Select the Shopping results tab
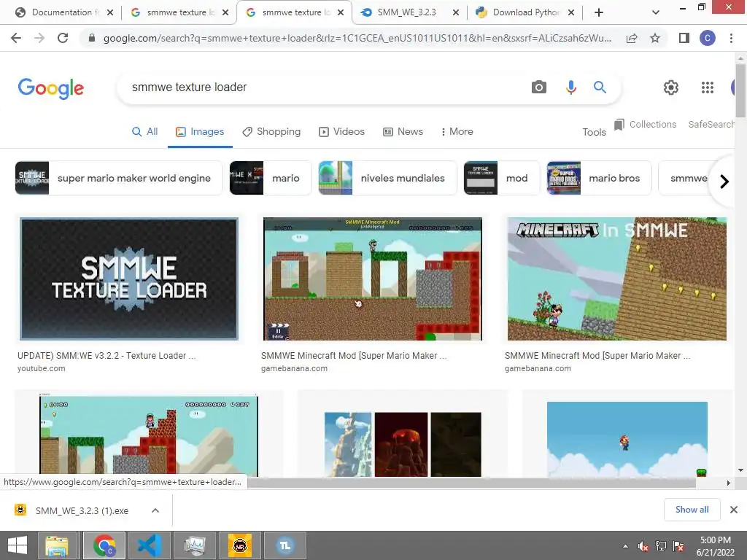 pyautogui.click(x=271, y=132)
